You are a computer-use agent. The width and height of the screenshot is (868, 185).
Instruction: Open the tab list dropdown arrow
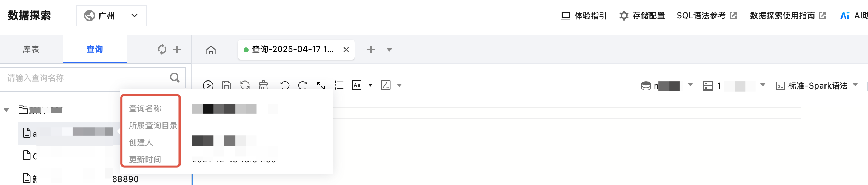(389, 50)
